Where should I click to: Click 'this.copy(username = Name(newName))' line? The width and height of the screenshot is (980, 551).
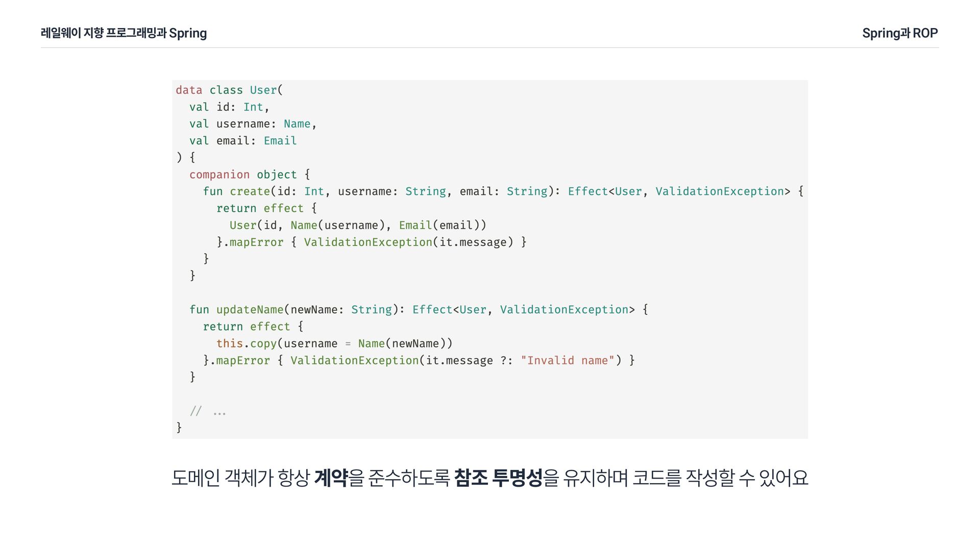click(x=334, y=343)
